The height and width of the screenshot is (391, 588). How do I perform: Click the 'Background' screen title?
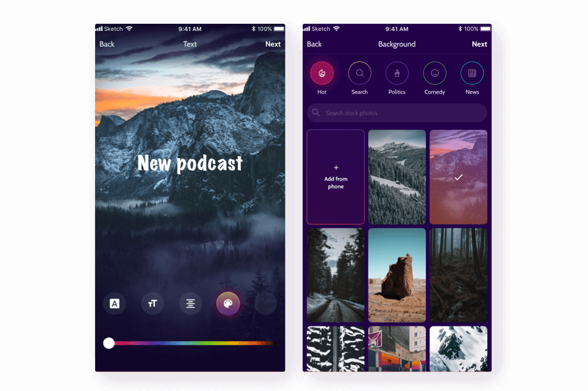(397, 44)
